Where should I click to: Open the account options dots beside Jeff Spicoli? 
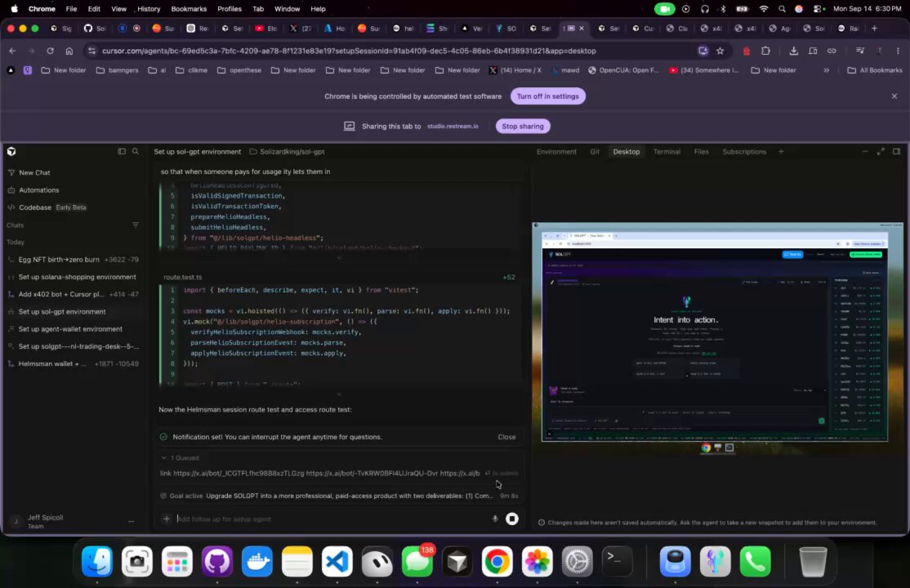point(132,522)
